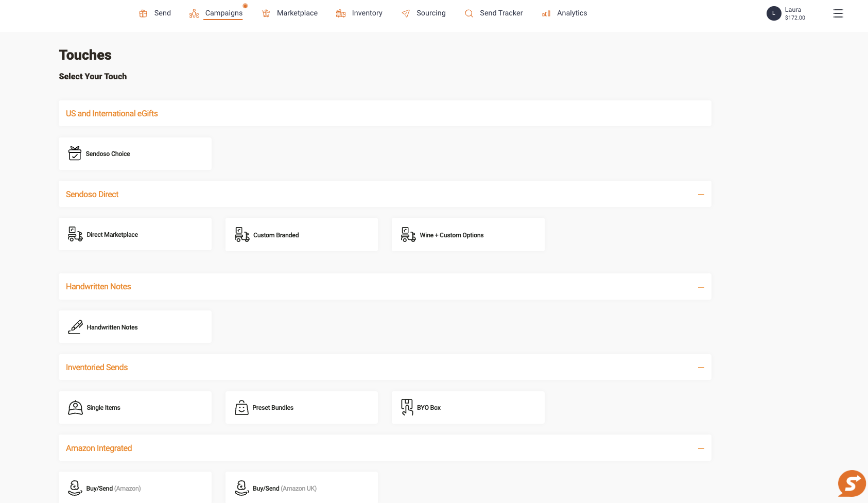Screen dimensions: 868x503
Task: Go to the Marketplace tab
Action: pos(297,13)
